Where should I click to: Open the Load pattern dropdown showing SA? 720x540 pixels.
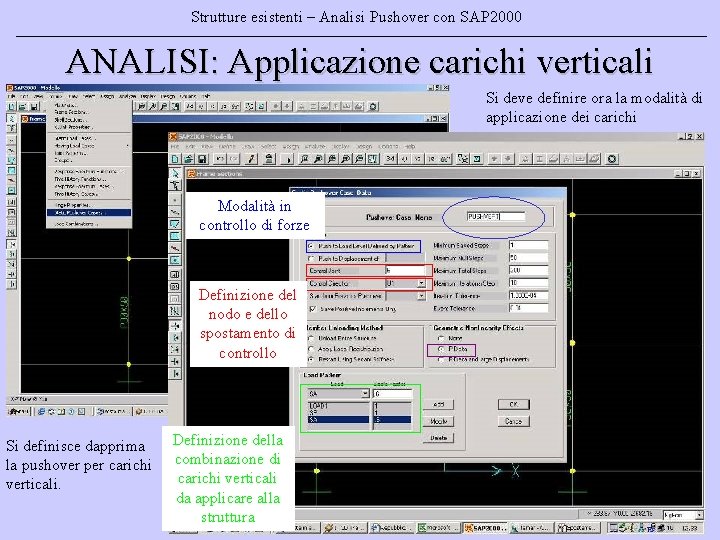(365, 394)
